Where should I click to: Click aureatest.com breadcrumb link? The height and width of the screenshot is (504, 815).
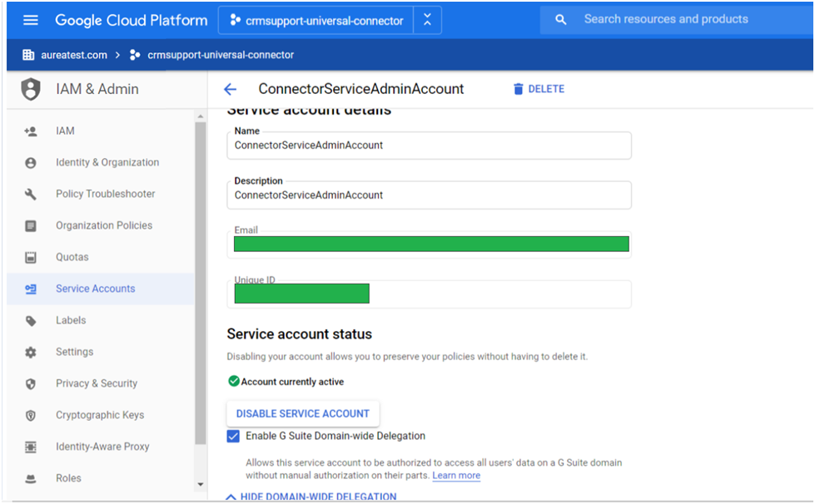click(x=74, y=55)
